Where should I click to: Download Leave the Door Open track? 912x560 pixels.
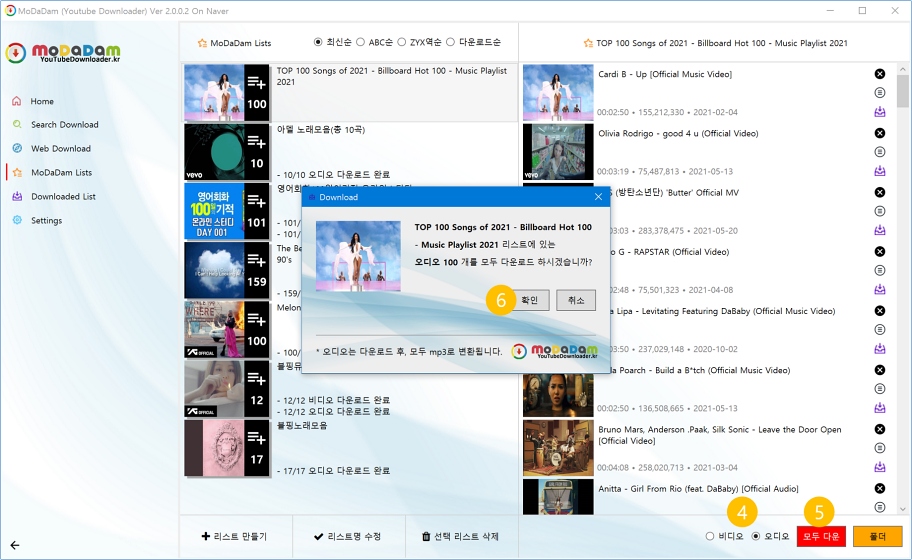pyautogui.click(x=880, y=467)
